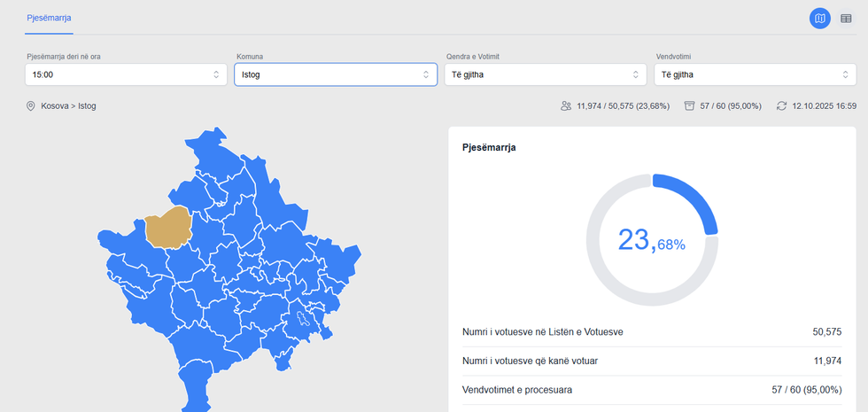The image size is (868, 412).
Task: Click the 'Numri i votuesve që kanë votuar' row
Action: (652, 361)
